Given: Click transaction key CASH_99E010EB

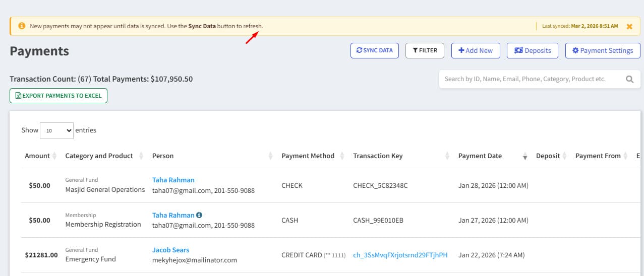Looking at the screenshot, I should [378, 220].
